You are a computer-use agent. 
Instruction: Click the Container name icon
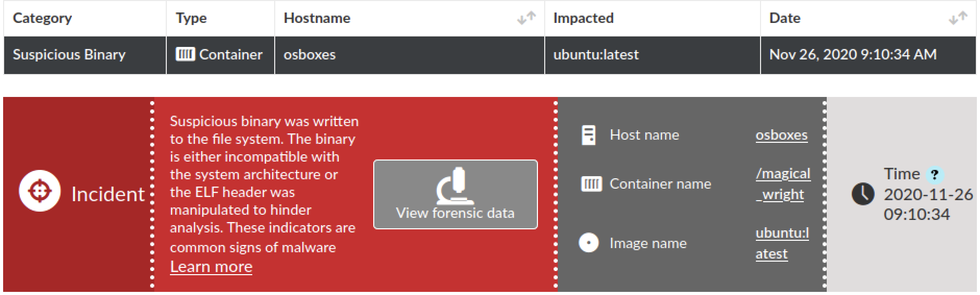pyautogui.click(x=591, y=184)
